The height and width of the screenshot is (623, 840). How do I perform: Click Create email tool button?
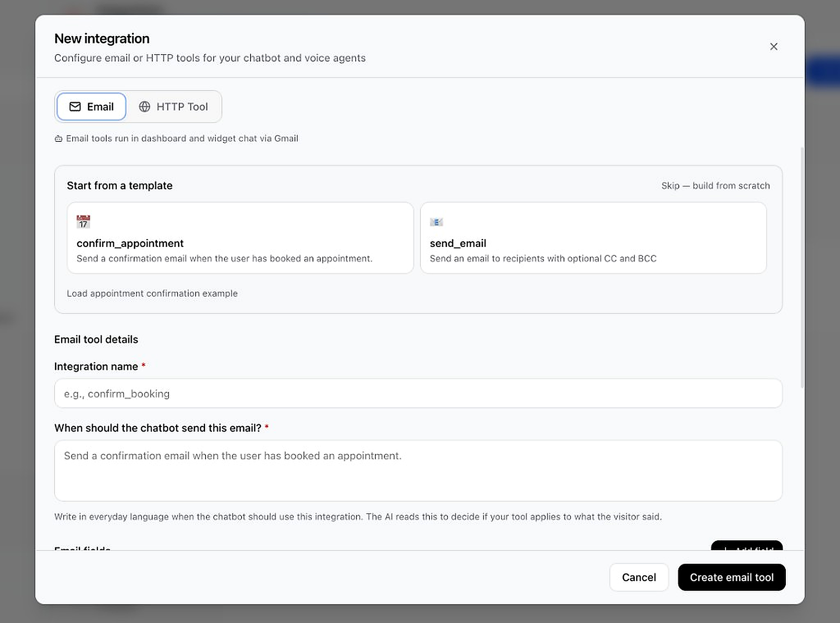click(732, 577)
